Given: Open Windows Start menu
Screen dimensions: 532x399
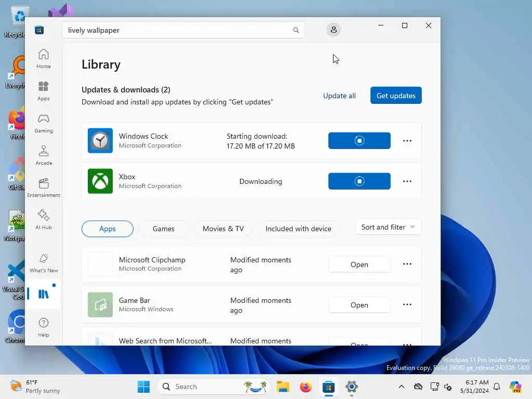Looking at the screenshot, I should coord(143,387).
